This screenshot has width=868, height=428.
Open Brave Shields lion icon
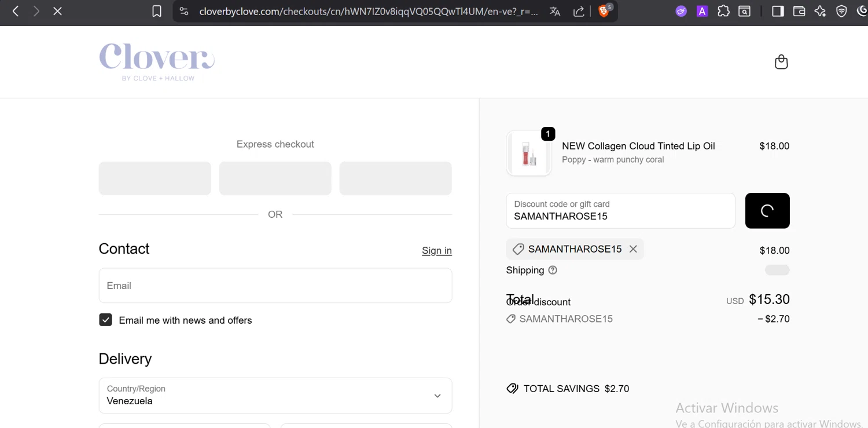(604, 10)
